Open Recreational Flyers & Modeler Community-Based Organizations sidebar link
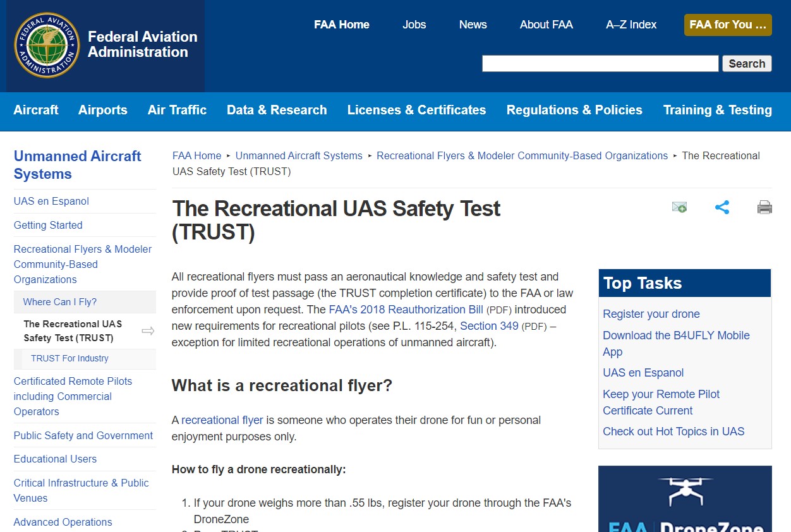The height and width of the screenshot is (532, 791). [x=83, y=264]
